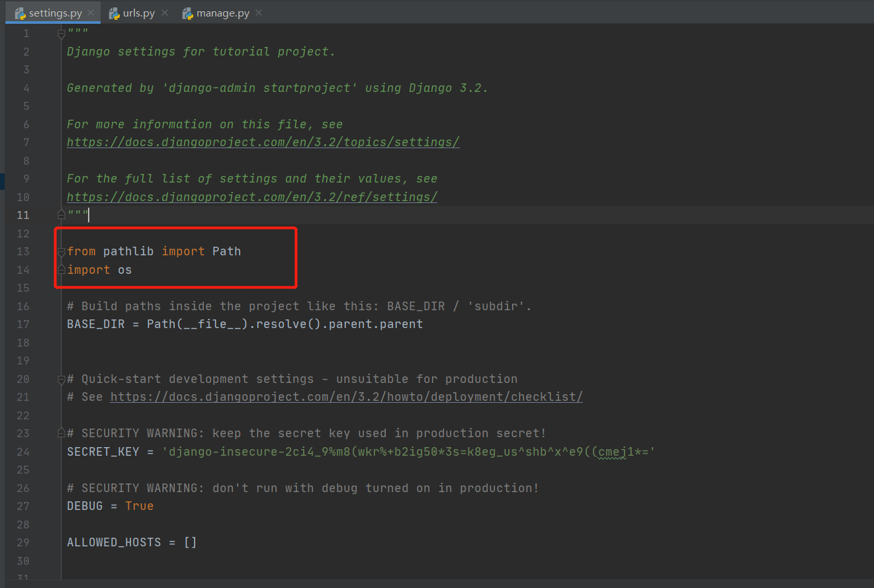Place cursor on 'import os' statement
This screenshot has height=588, width=874.
99,269
